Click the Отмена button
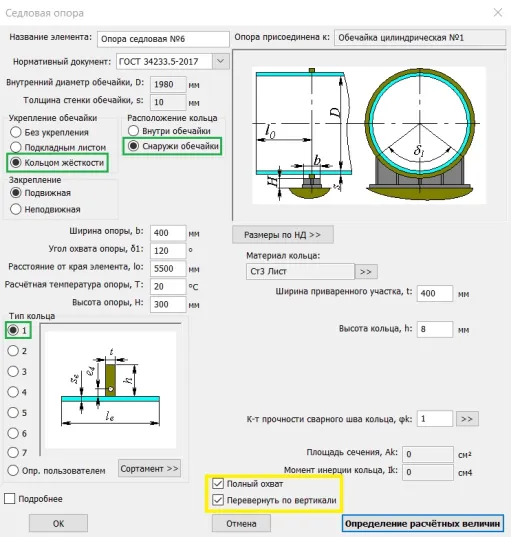The image size is (511, 537). [x=241, y=523]
